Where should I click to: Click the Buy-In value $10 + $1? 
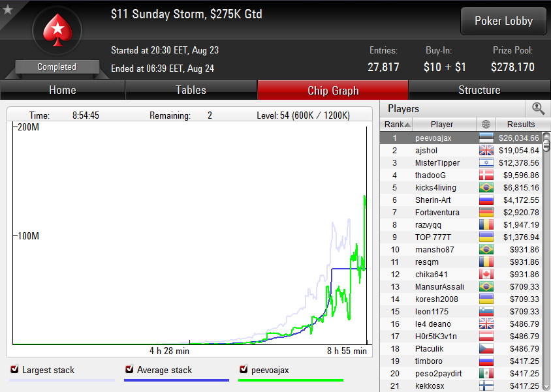445,67
